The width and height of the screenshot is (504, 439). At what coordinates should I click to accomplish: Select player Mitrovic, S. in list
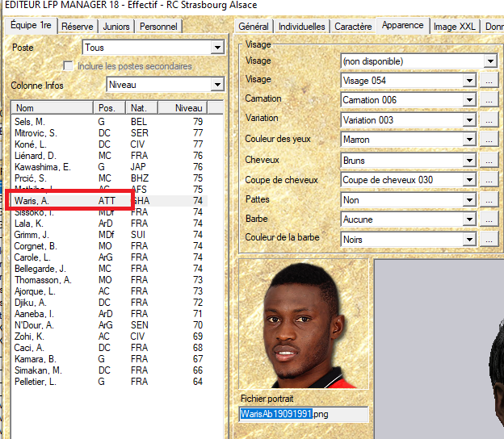tap(109, 133)
